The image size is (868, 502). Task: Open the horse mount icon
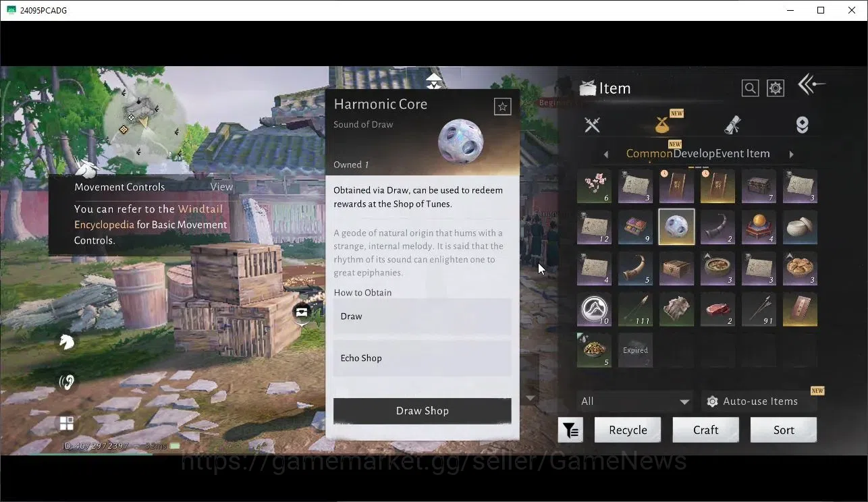tap(66, 342)
